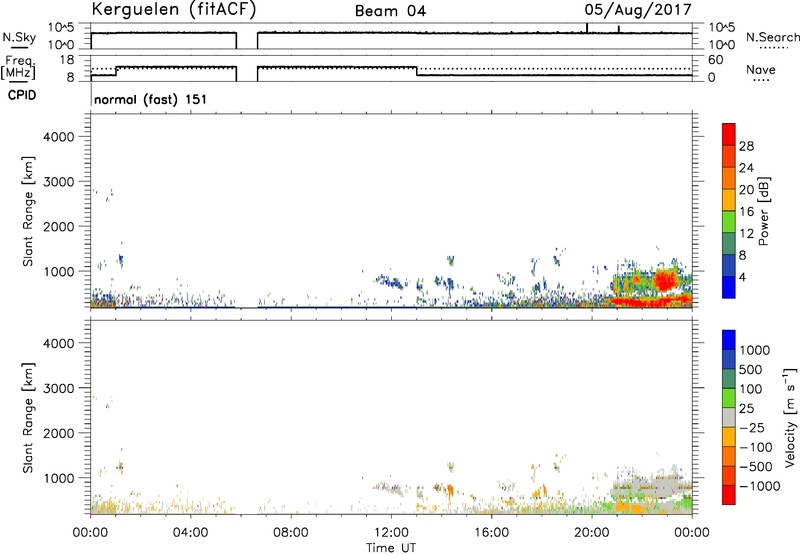
Task: Click the 28 dB colorbar value
Action: pos(746,146)
